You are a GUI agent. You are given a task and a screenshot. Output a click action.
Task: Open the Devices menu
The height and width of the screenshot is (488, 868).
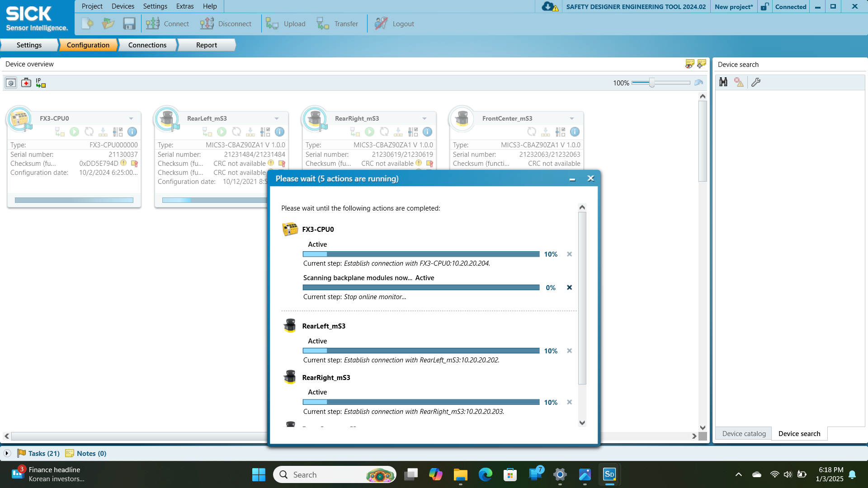[x=123, y=6]
